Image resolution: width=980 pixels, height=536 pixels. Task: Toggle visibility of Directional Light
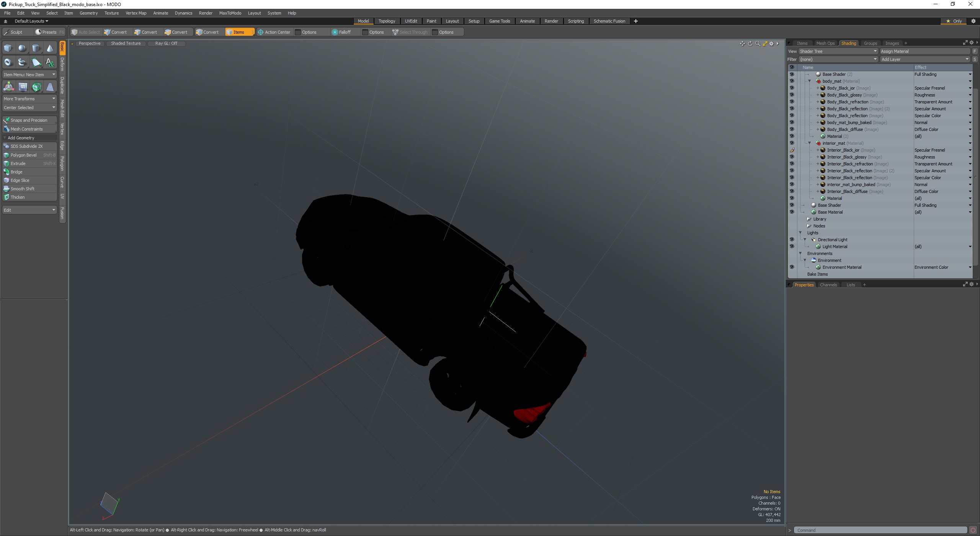click(792, 240)
